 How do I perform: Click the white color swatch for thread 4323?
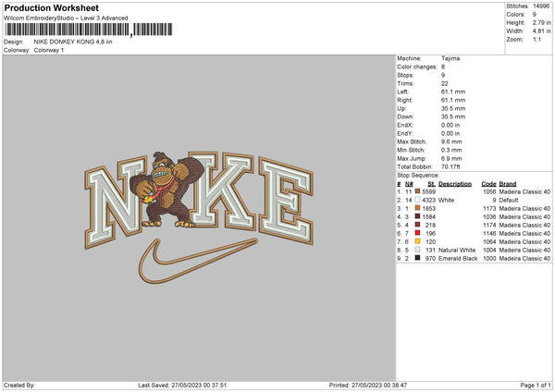[x=417, y=200]
